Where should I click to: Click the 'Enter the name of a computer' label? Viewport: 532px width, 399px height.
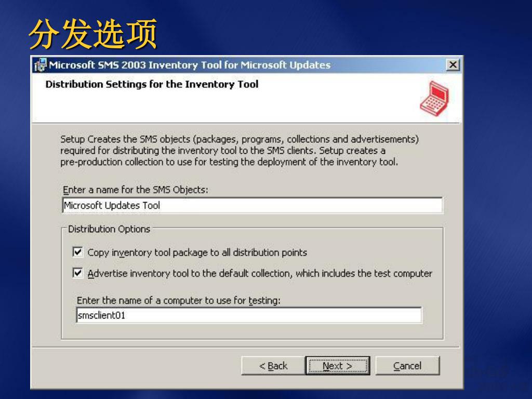179,301
